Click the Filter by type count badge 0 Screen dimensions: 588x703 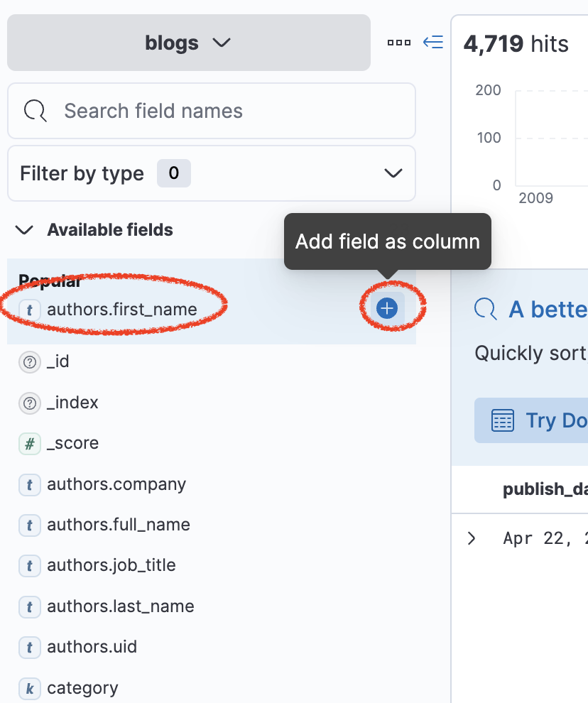(173, 173)
